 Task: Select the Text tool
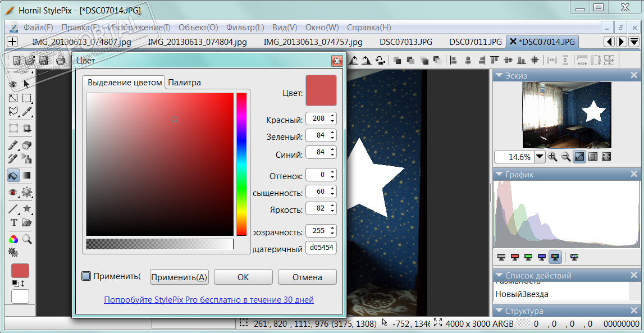14,222
